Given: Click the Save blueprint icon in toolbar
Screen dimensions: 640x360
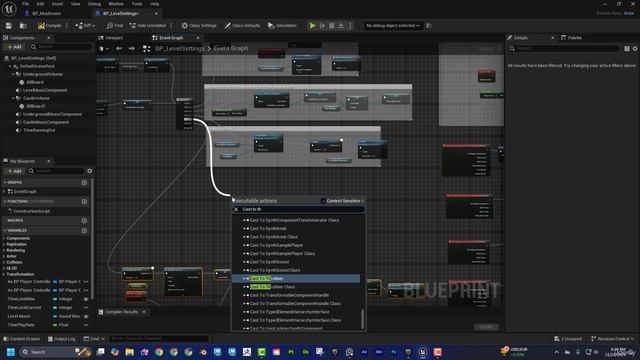Looking at the screenshot, I should pos(9,26).
